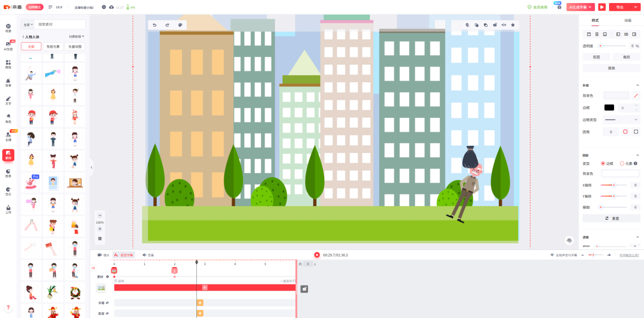The image size is (644, 318).
Task: Open the color palette theme icon
Action: point(180,25)
